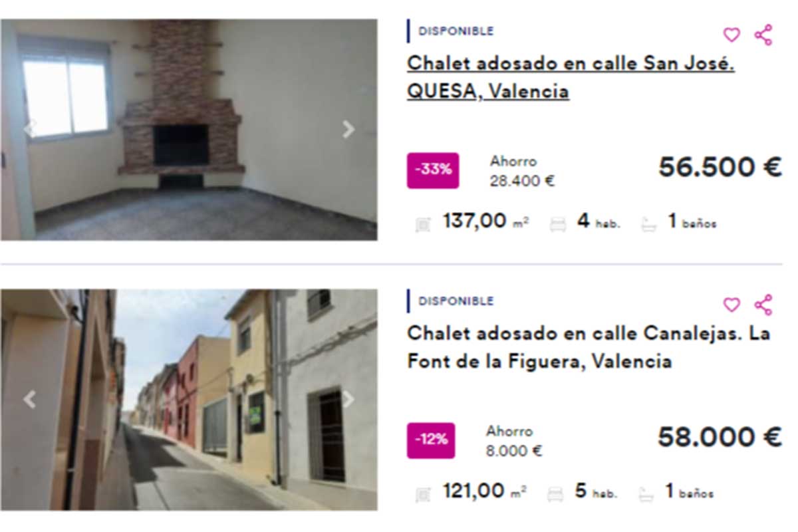This screenshot has height=532, width=798.
Task: Show previous photo of Canalejas street listing
Action: tap(29, 399)
